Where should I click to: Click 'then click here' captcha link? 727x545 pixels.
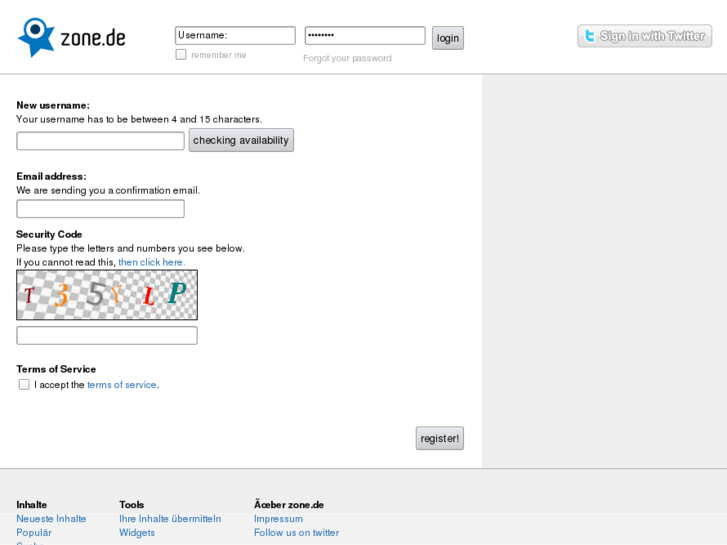point(152,262)
